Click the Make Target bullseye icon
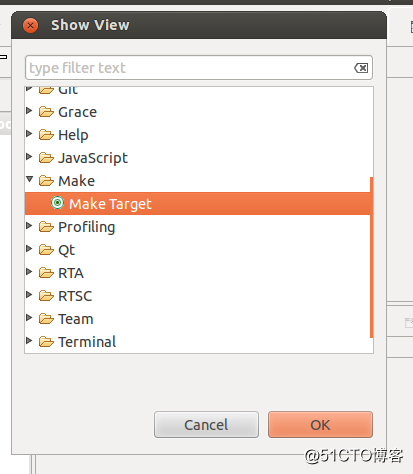 pos(57,203)
